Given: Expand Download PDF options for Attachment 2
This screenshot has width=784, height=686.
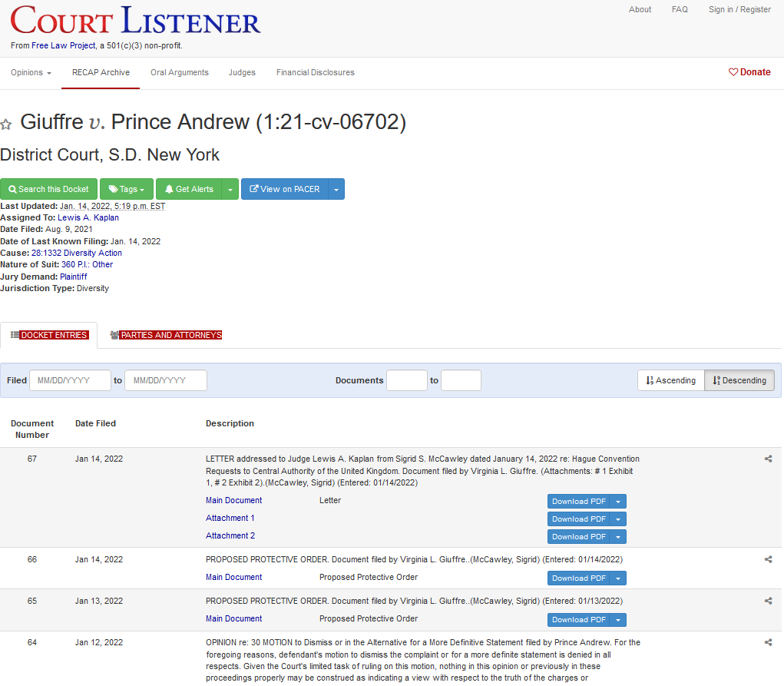Looking at the screenshot, I should (x=618, y=536).
